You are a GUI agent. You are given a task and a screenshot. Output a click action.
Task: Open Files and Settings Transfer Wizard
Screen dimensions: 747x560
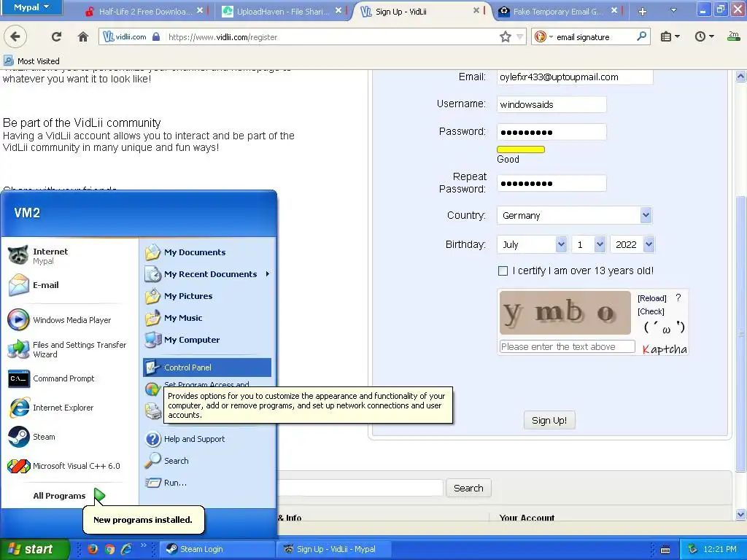point(66,349)
